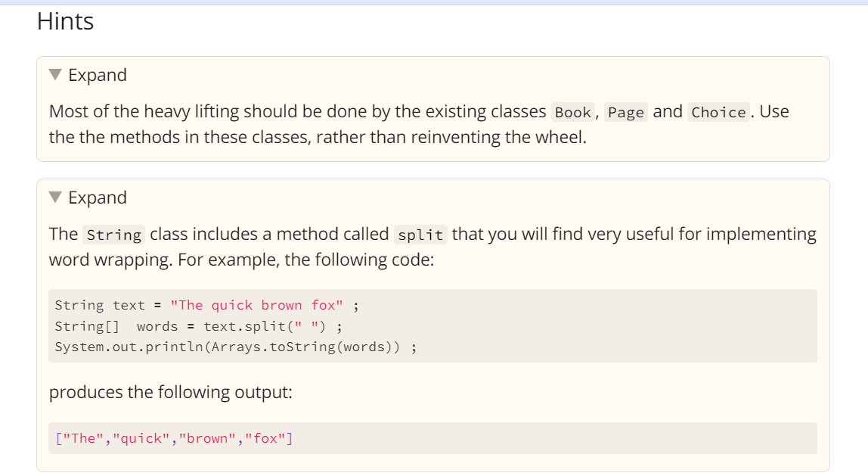Select the Hints page heading
Viewport: 868px width, 473px height.
tap(64, 21)
